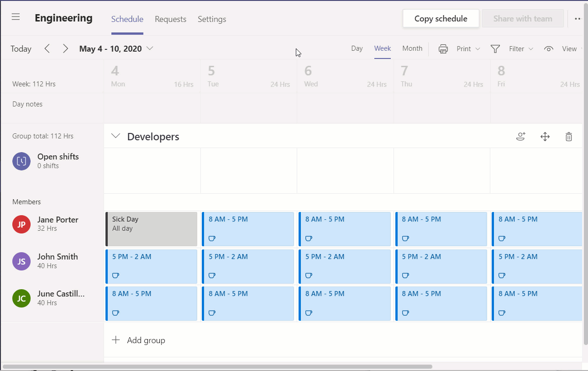The image size is (588, 371).
Task: Switch to the Requests tab
Action: tap(170, 19)
